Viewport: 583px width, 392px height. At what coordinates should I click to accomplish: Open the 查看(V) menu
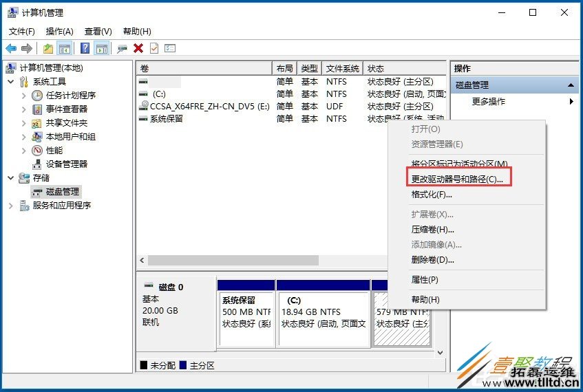pos(98,32)
